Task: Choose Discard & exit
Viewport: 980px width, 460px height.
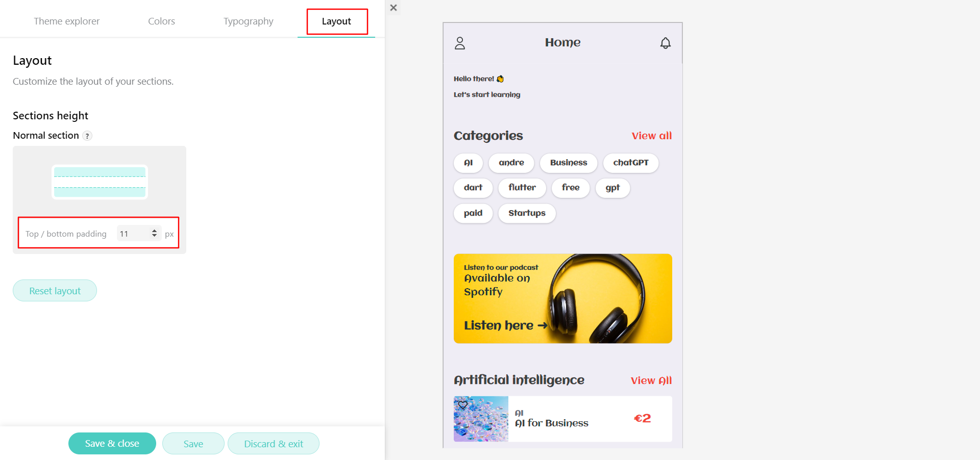Action: [x=274, y=443]
